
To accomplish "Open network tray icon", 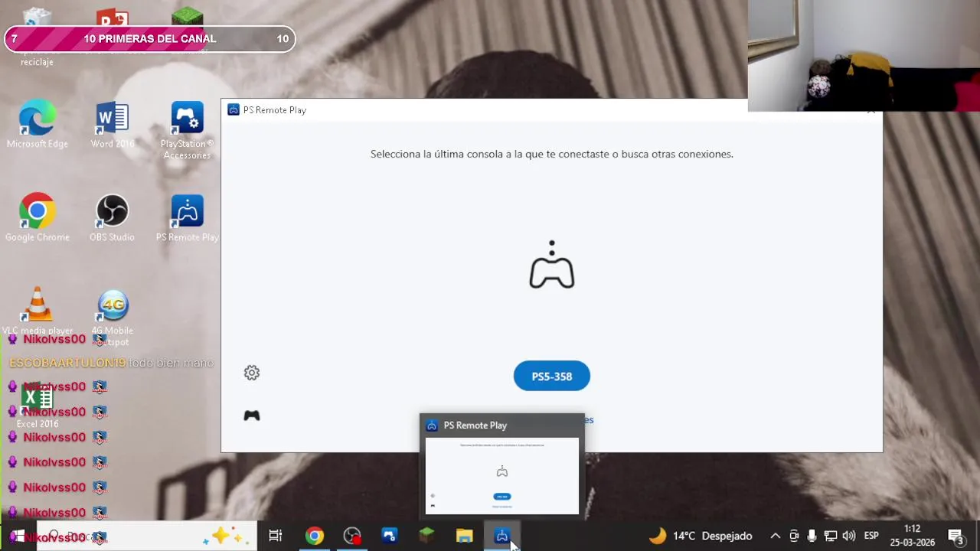I will click(x=830, y=536).
